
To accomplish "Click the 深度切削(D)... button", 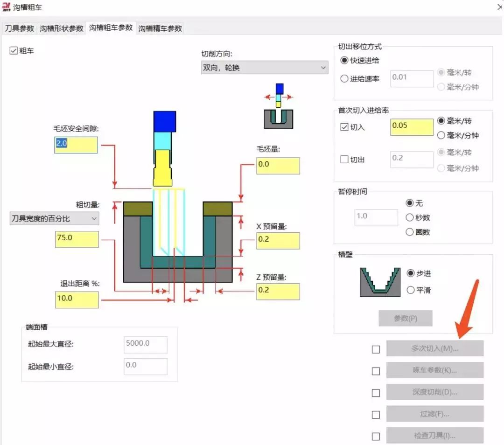I will [435, 392].
